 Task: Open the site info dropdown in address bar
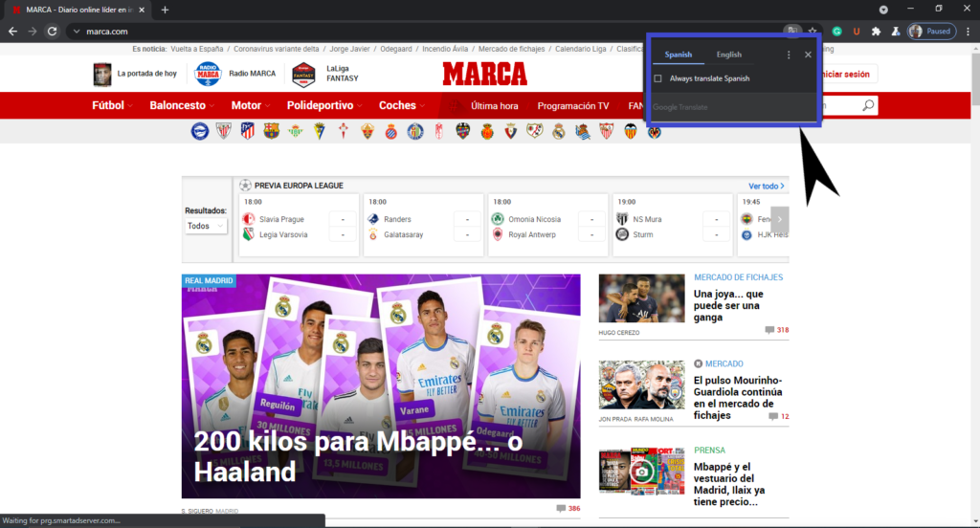click(x=77, y=32)
